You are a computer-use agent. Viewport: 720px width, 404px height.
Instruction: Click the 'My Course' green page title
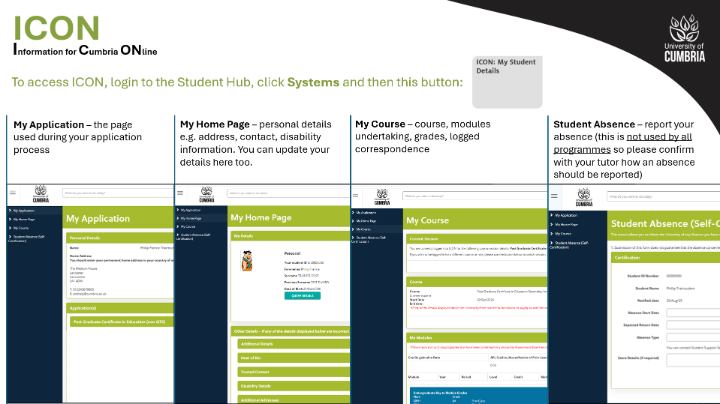coord(428,220)
